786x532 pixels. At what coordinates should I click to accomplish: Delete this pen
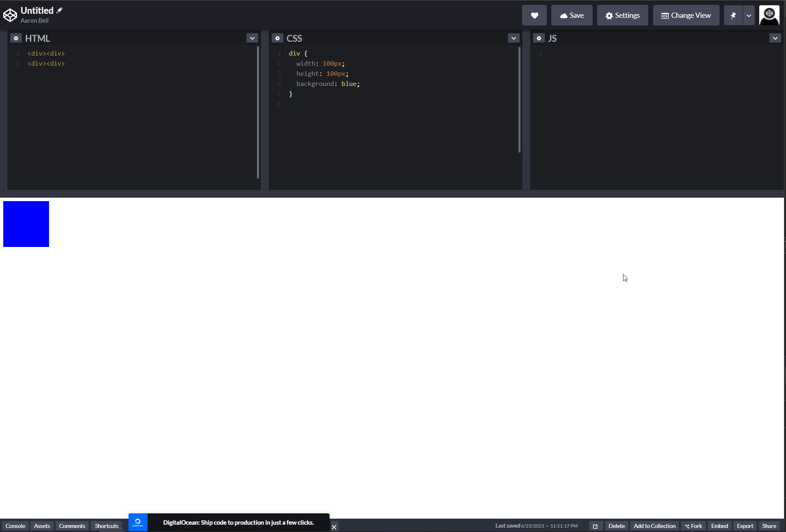[617, 526]
